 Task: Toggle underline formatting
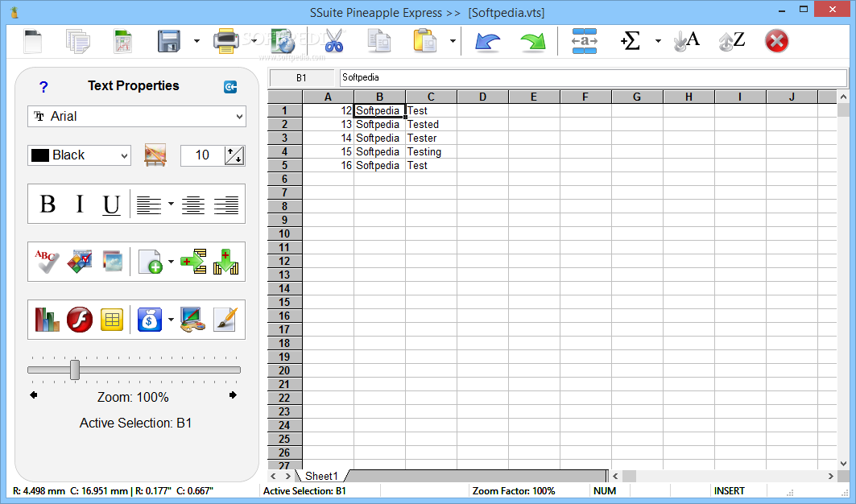tap(111, 204)
